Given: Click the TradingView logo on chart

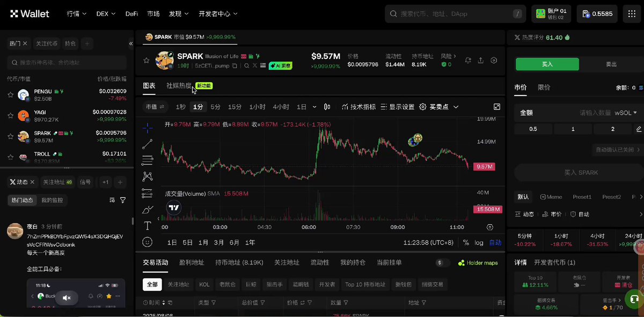Looking at the screenshot, I should [x=173, y=208].
